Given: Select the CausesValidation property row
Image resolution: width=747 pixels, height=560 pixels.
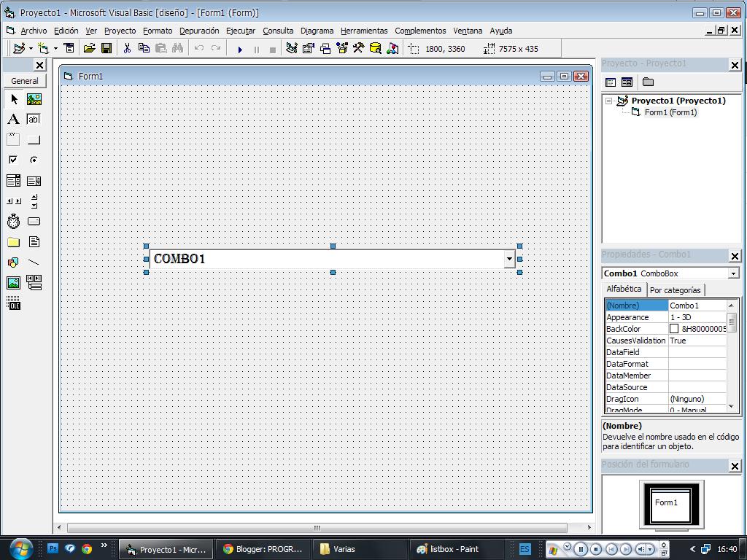Looking at the screenshot, I should (665, 341).
